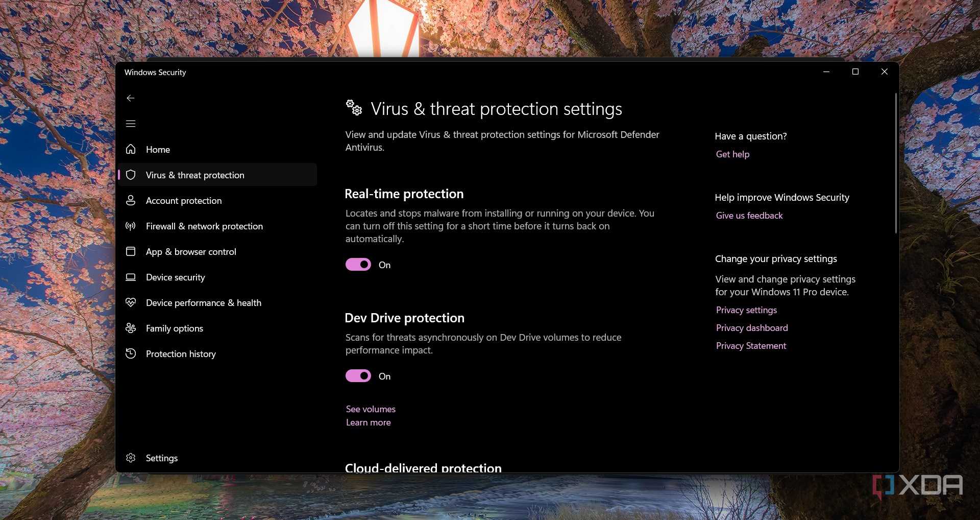The height and width of the screenshot is (520, 980).
Task: Click the vertical scrollbar on the right
Action: pos(895,163)
